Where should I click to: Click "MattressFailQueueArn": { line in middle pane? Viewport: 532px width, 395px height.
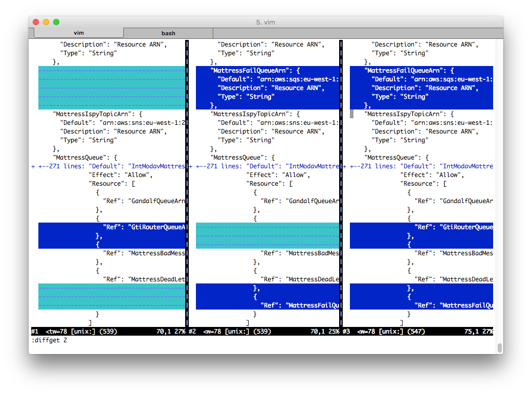[255, 71]
